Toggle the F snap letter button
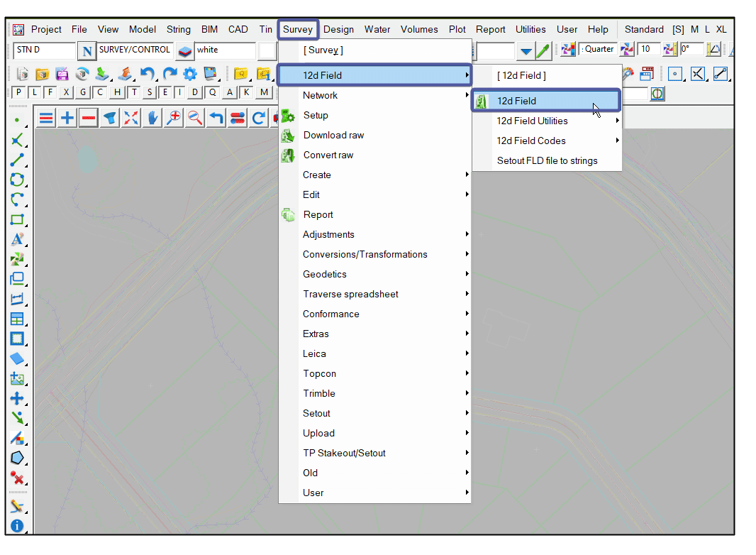 point(50,92)
